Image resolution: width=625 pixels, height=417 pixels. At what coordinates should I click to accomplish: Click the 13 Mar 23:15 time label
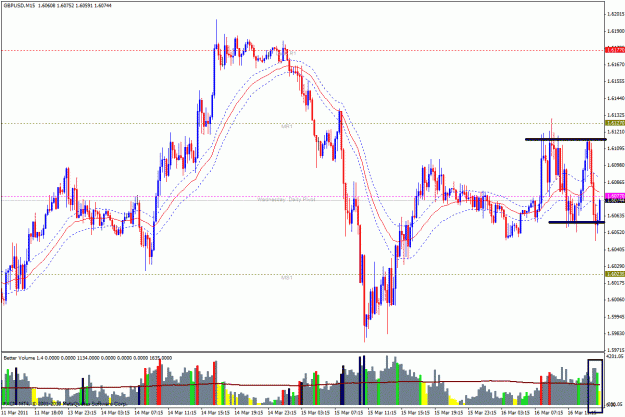click(x=83, y=413)
